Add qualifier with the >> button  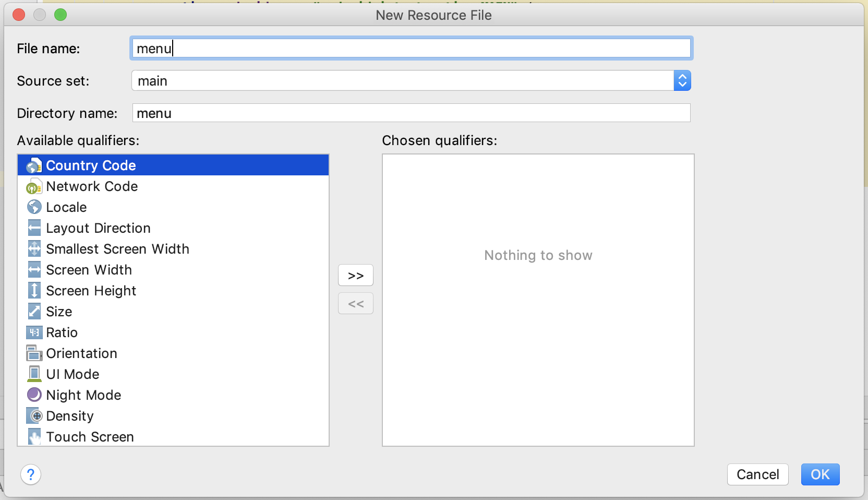(x=356, y=275)
